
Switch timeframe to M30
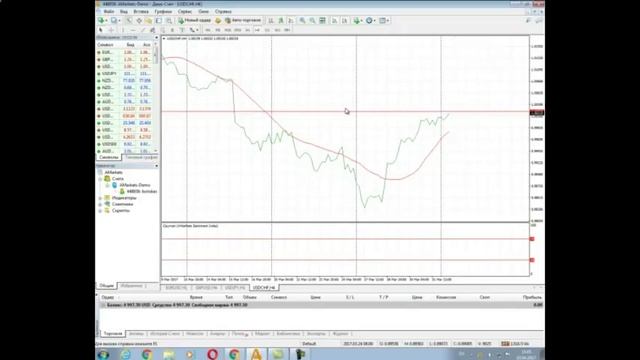tap(238, 30)
